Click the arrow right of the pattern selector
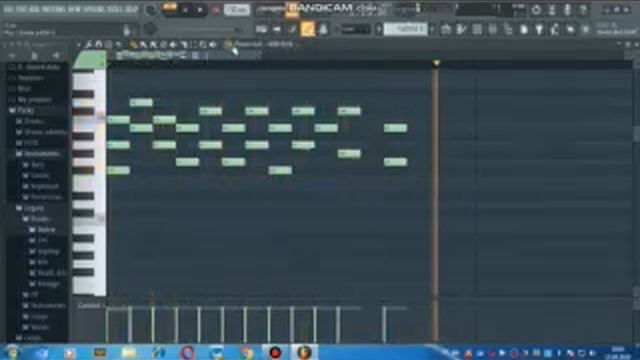The image size is (640, 360). point(432,29)
